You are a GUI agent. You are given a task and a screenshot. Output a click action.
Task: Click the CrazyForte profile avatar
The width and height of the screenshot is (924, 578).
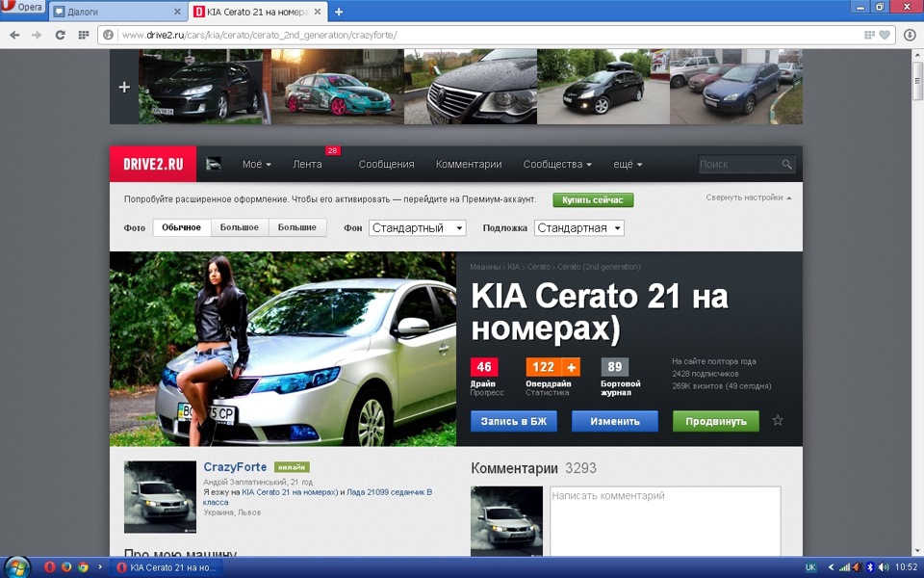click(161, 497)
